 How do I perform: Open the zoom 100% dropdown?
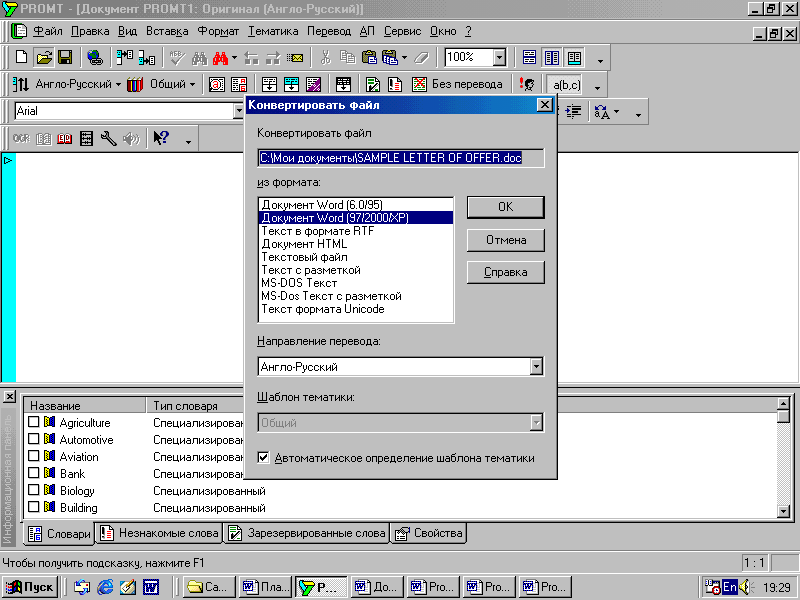point(499,57)
